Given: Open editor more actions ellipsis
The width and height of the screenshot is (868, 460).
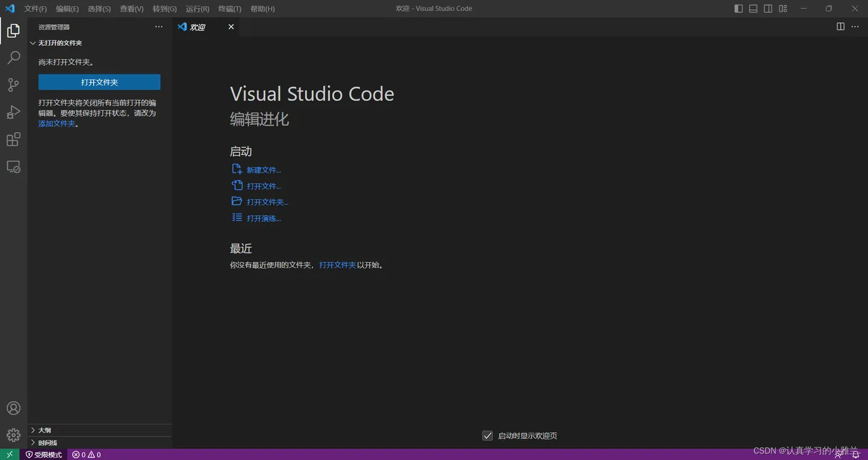Looking at the screenshot, I should pyautogui.click(x=856, y=27).
